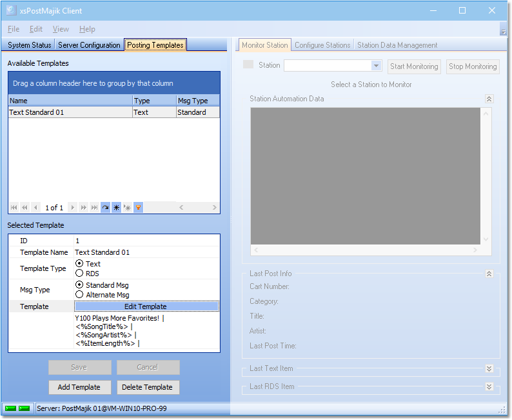Open the Station dropdown list
512x420 pixels.
376,66
